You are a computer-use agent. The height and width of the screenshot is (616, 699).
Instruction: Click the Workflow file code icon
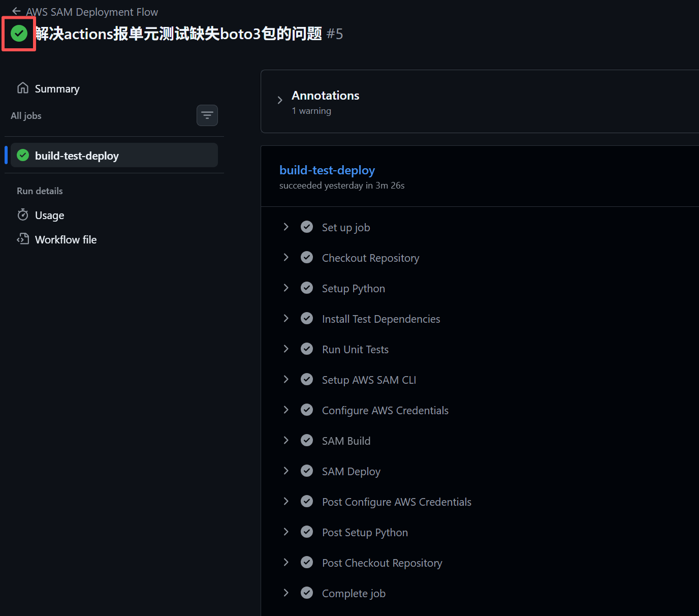[23, 239]
